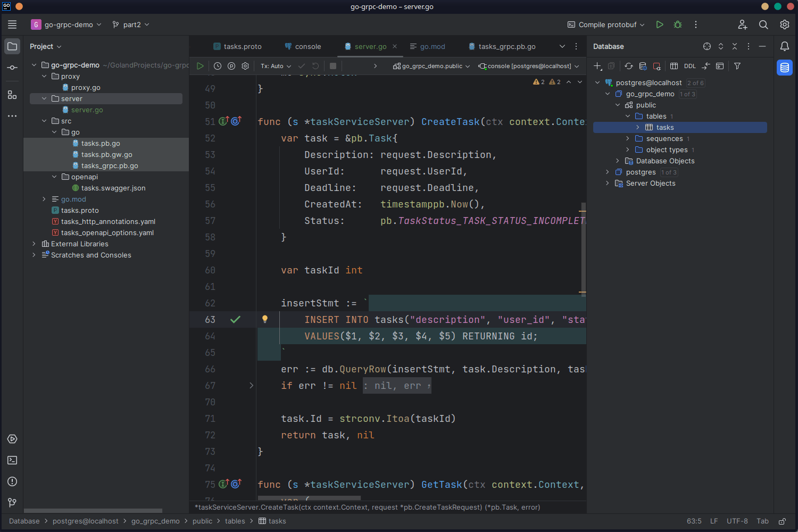
Task: Toggle the Database tool window button
Action: tap(784, 68)
